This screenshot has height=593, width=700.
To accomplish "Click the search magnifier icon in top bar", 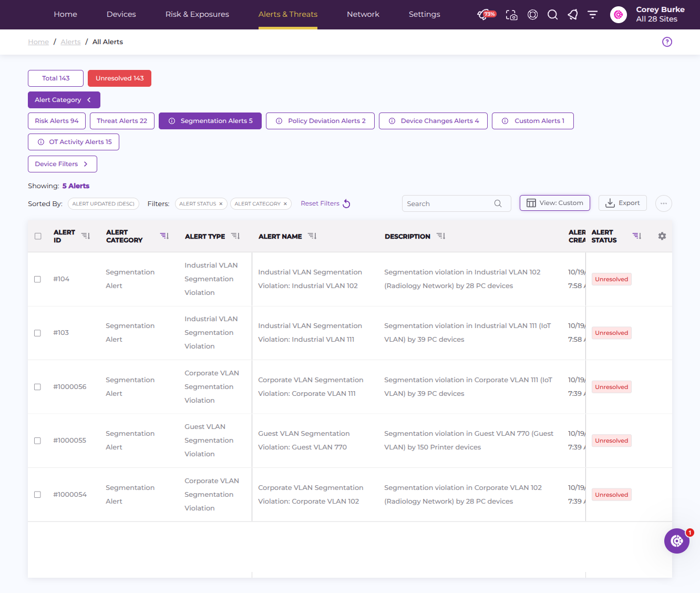I will 552,15.
